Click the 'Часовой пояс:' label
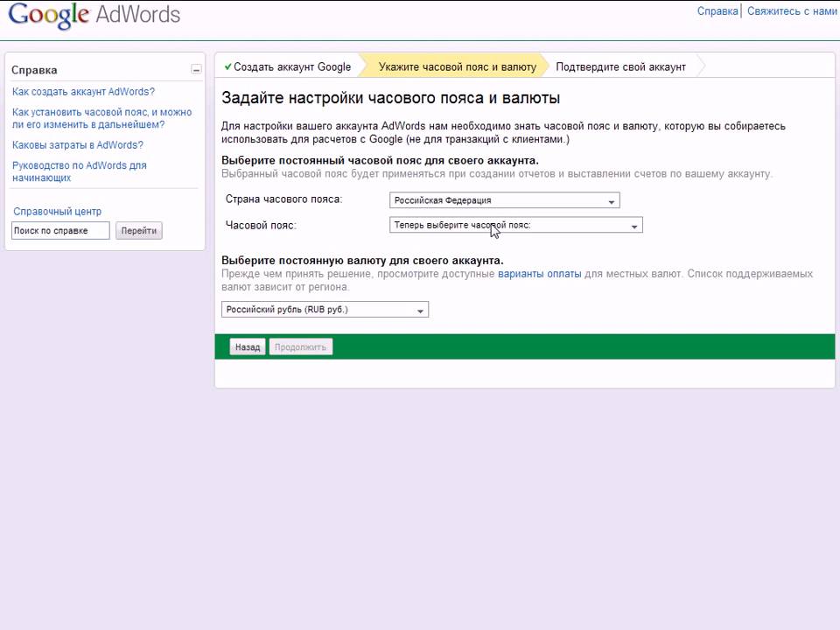 261,225
